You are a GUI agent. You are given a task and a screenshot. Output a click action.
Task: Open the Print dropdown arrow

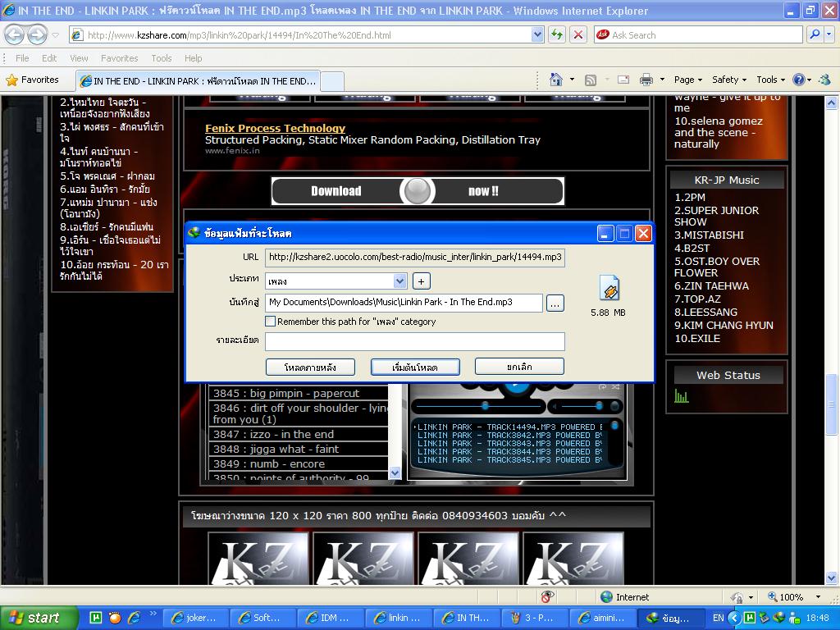662,80
